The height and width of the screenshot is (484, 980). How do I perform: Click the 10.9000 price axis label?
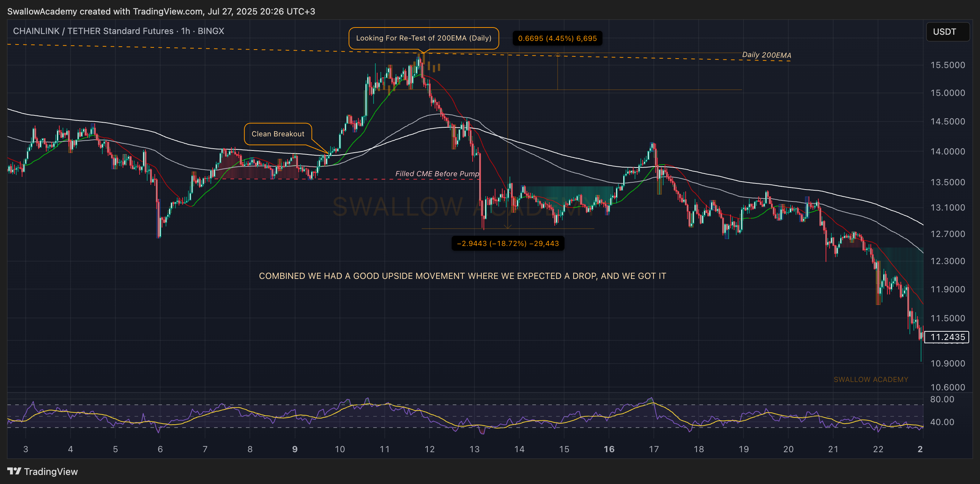(x=948, y=364)
